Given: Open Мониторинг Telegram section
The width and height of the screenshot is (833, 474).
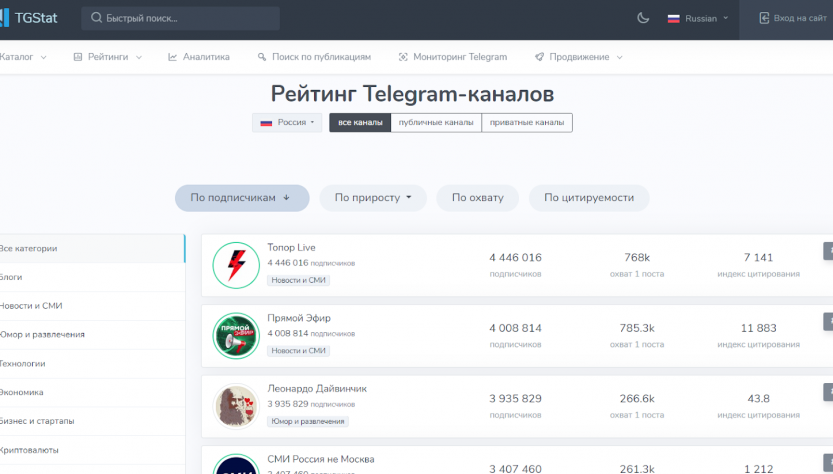Looking at the screenshot, I should pyautogui.click(x=452, y=57).
